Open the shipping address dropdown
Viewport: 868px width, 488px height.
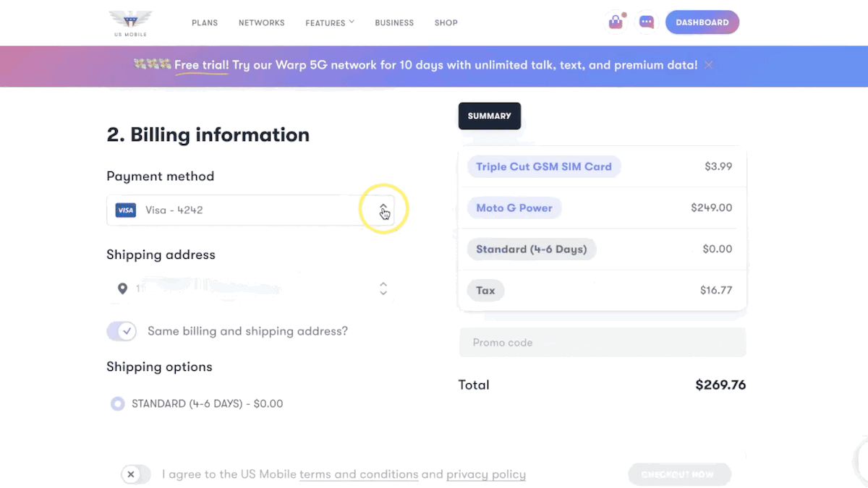(x=383, y=288)
